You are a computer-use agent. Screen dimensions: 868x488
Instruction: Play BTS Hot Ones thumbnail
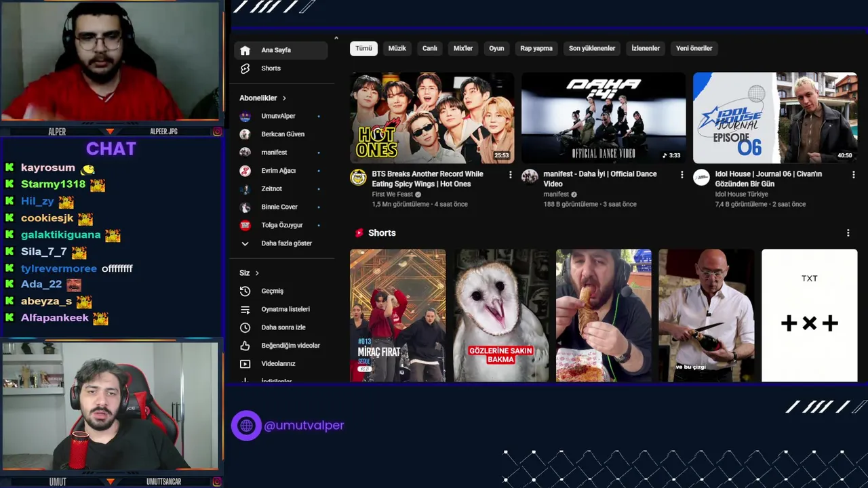pyautogui.click(x=432, y=118)
